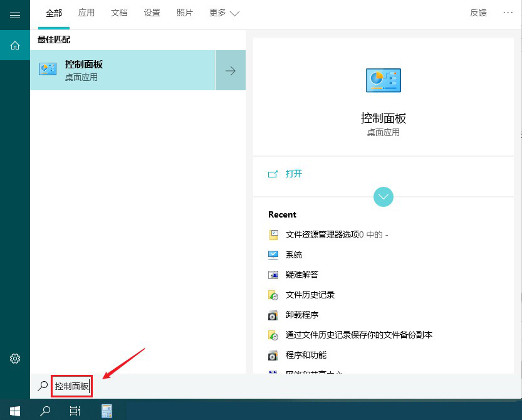Click the 反馈 feedback link
This screenshot has width=522, height=420.
(x=478, y=13)
